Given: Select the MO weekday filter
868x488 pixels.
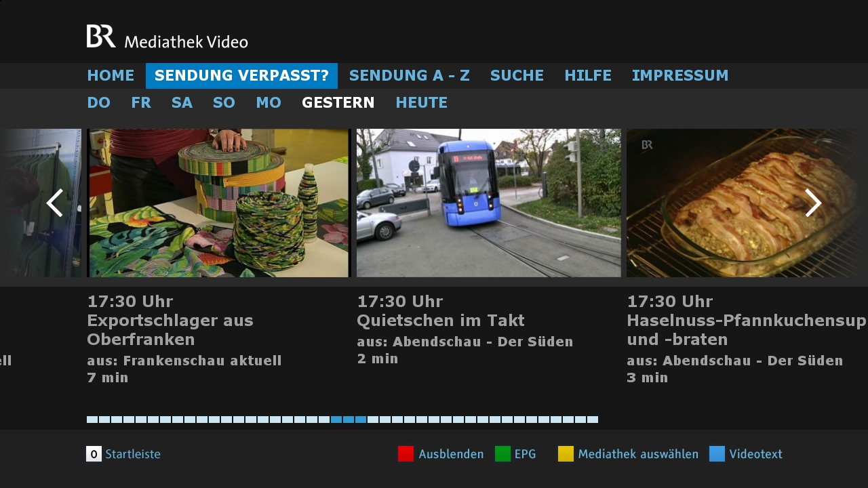Looking at the screenshot, I should tap(269, 102).
